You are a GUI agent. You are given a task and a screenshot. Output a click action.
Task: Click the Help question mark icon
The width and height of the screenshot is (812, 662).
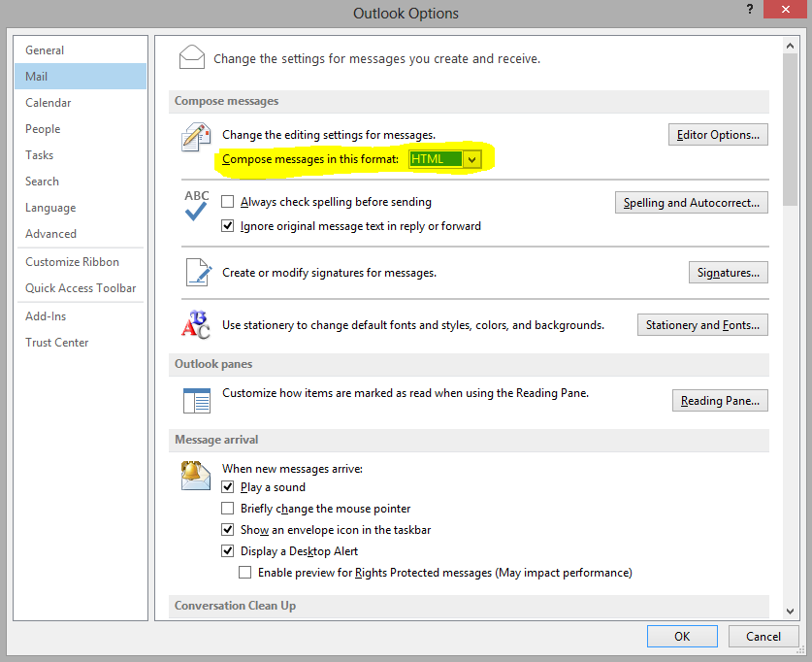point(749,9)
